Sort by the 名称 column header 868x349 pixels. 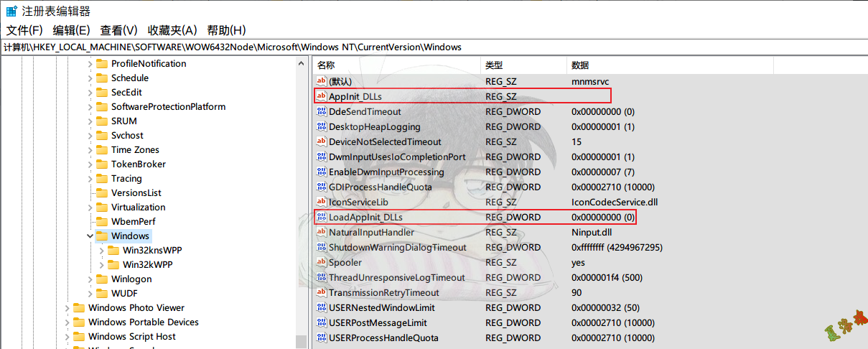click(x=327, y=65)
